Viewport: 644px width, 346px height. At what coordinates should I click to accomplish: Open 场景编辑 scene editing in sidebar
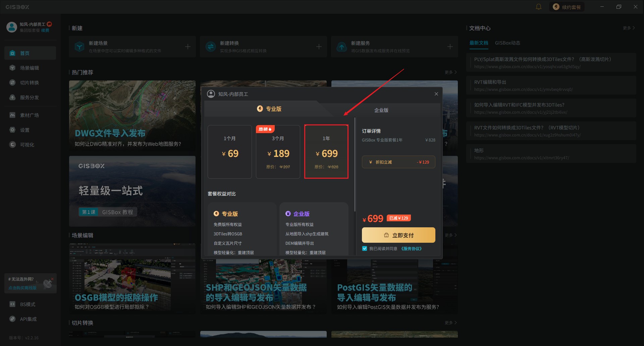(x=30, y=68)
